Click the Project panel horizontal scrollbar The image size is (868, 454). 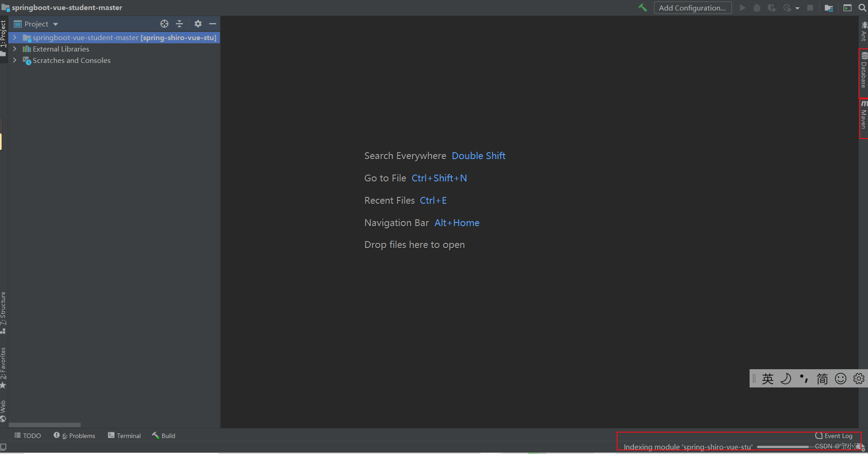pyautogui.click(x=45, y=424)
